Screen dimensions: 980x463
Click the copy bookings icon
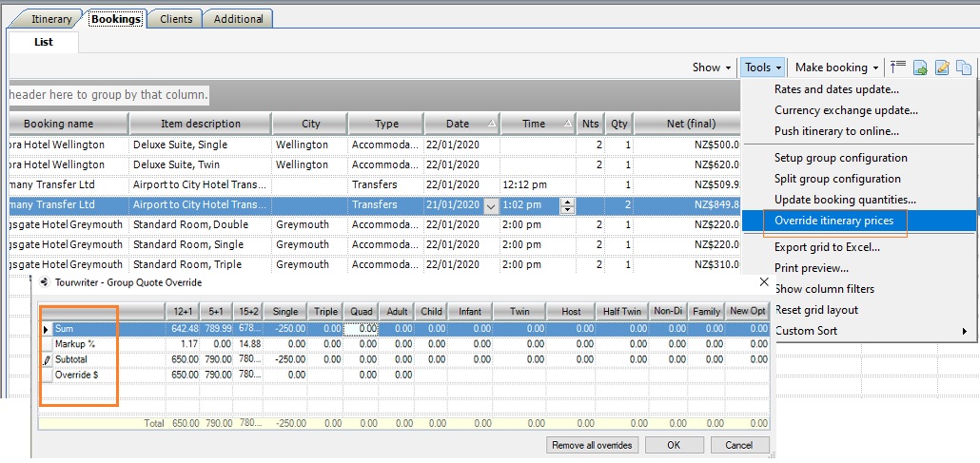pyautogui.click(x=964, y=68)
